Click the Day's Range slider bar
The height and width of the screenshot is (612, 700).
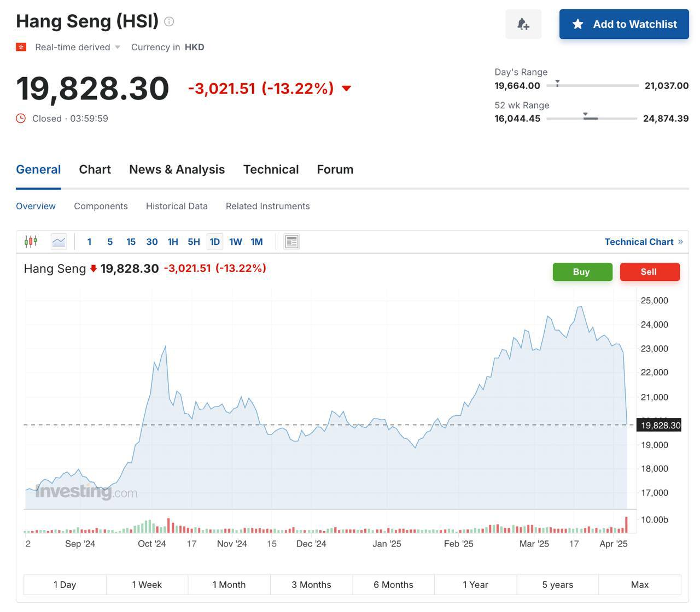(592, 86)
